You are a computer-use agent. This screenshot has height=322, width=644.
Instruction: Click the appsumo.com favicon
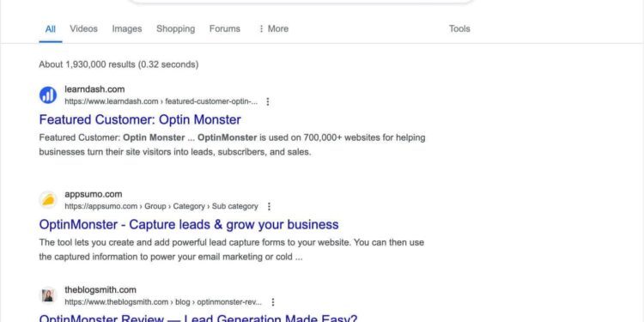click(x=48, y=200)
